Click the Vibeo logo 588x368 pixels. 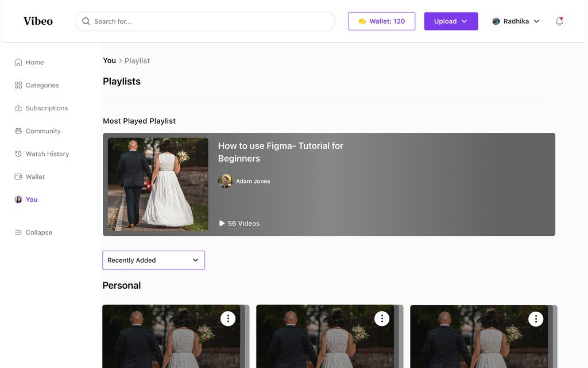[x=38, y=21]
